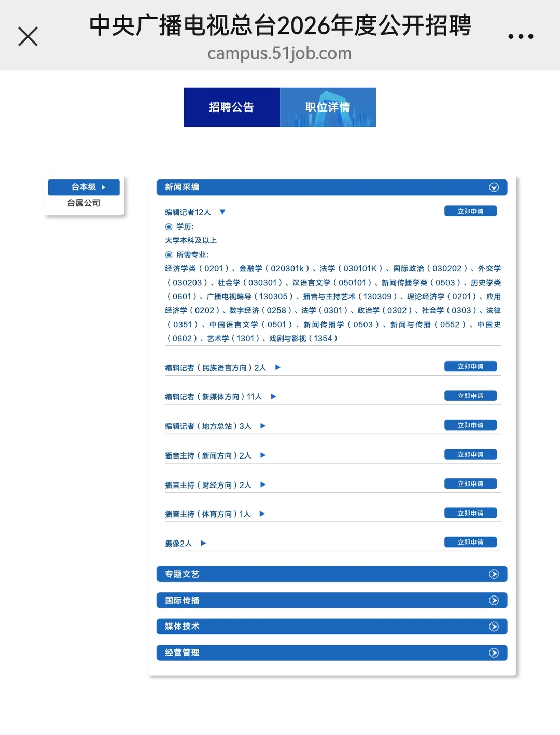Image resolution: width=560 pixels, height=735 pixels.
Task: Click the 大学本科及以上 text
Action: coord(191,240)
